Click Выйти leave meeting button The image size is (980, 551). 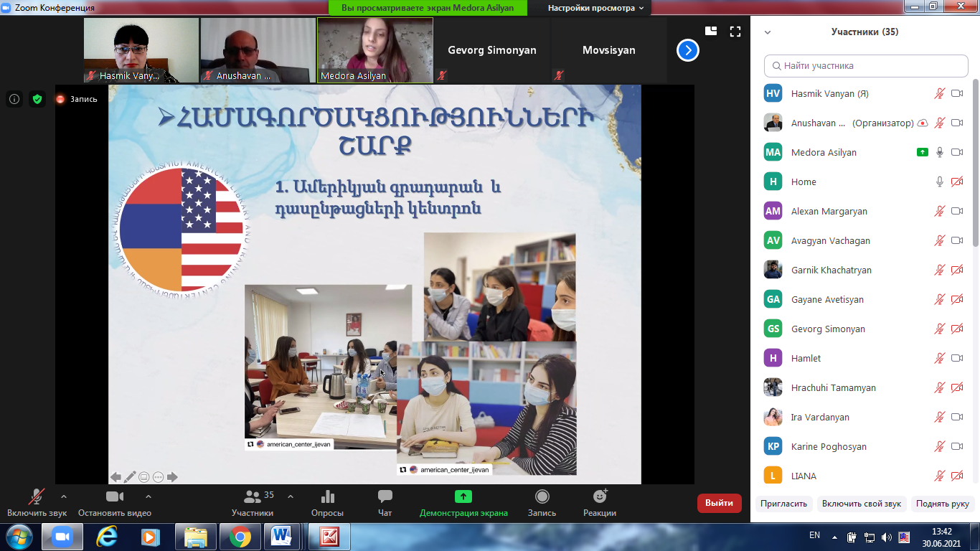tap(719, 503)
